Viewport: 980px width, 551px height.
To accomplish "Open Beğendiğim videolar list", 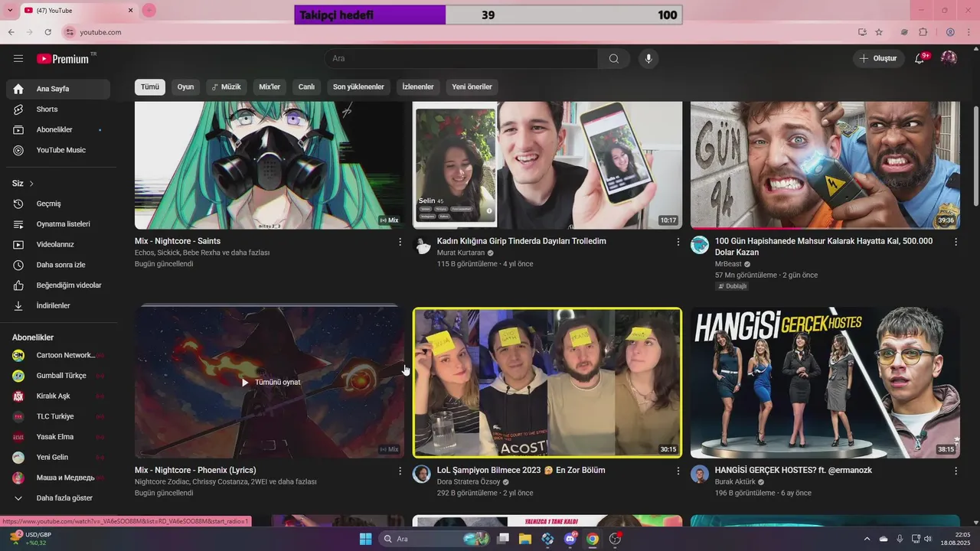I will pos(58,285).
